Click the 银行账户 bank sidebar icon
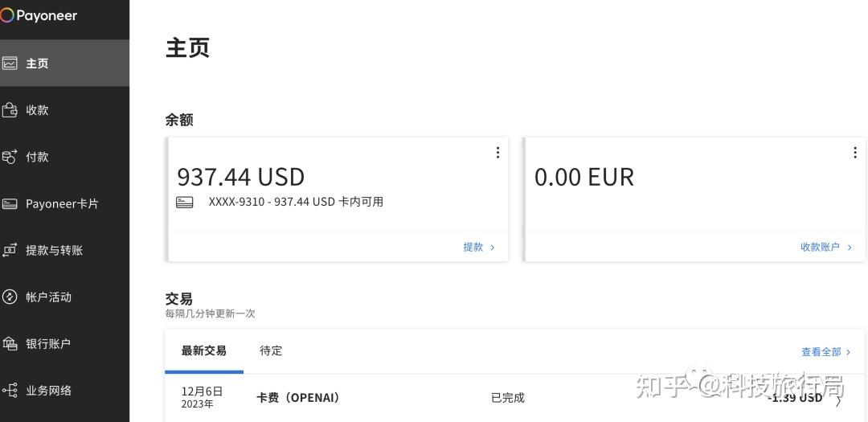This screenshot has height=422, width=868. [10, 343]
